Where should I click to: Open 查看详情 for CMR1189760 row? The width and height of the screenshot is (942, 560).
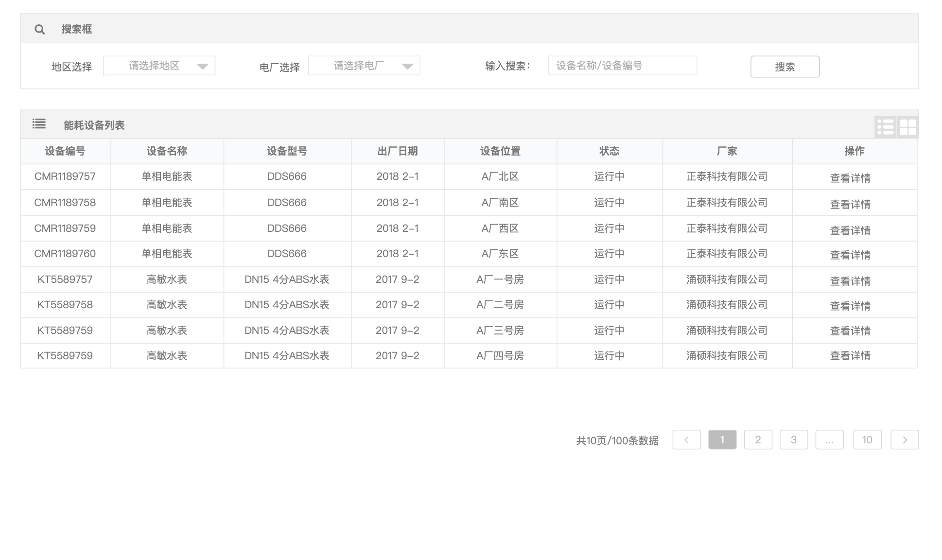point(850,255)
